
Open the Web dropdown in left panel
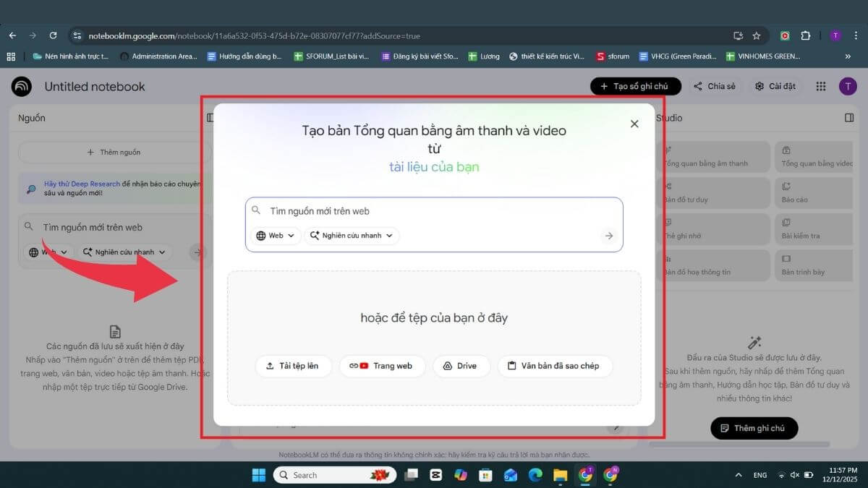coord(49,252)
